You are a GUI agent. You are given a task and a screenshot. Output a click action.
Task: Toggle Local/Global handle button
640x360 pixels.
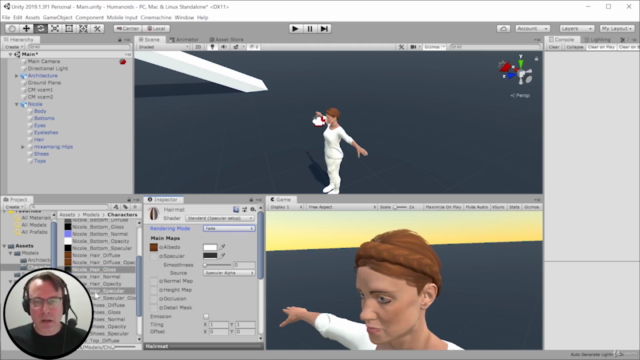pos(156,29)
